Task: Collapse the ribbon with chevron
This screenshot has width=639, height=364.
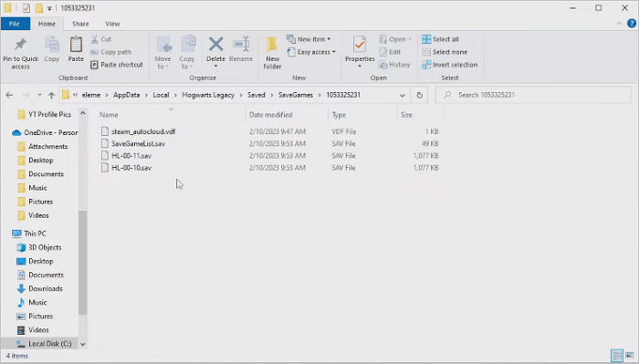Action: [x=619, y=24]
